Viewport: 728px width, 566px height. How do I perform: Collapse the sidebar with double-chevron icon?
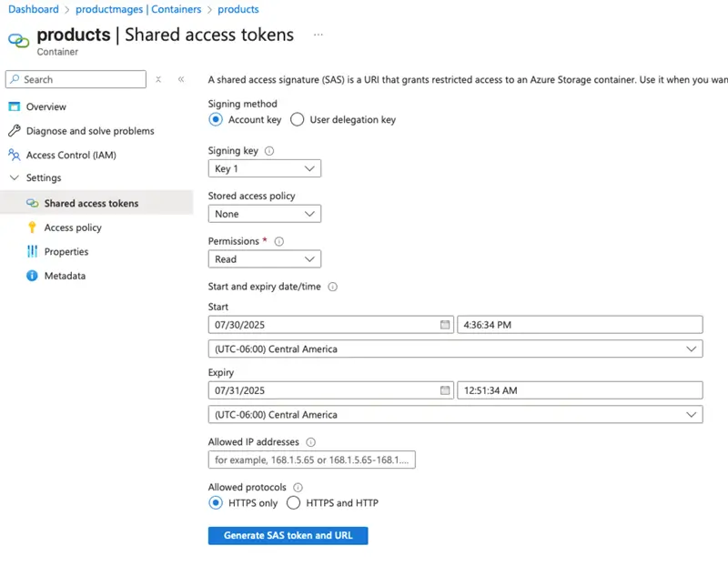click(181, 79)
